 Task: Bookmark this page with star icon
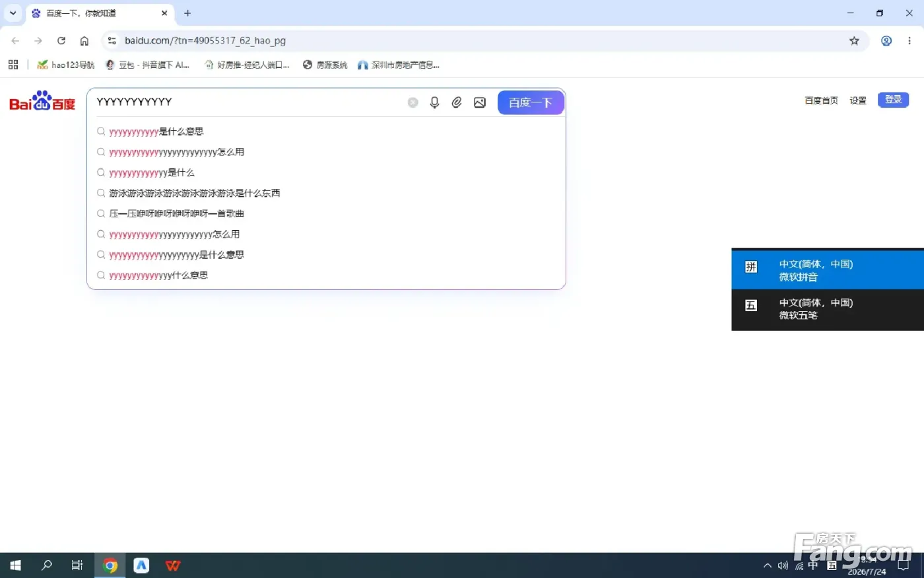click(x=854, y=41)
